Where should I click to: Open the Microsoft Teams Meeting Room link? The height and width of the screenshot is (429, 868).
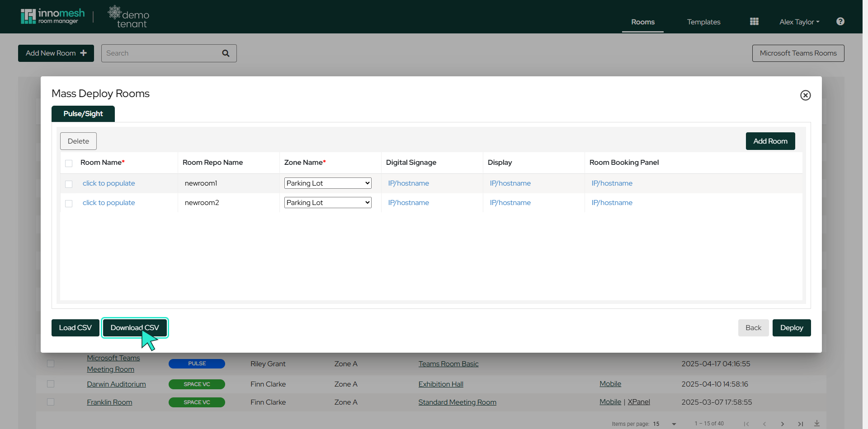113,364
